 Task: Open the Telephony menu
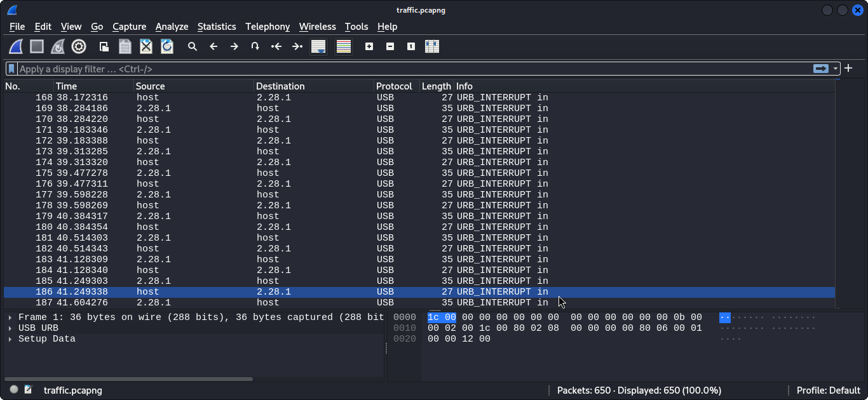click(x=268, y=27)
